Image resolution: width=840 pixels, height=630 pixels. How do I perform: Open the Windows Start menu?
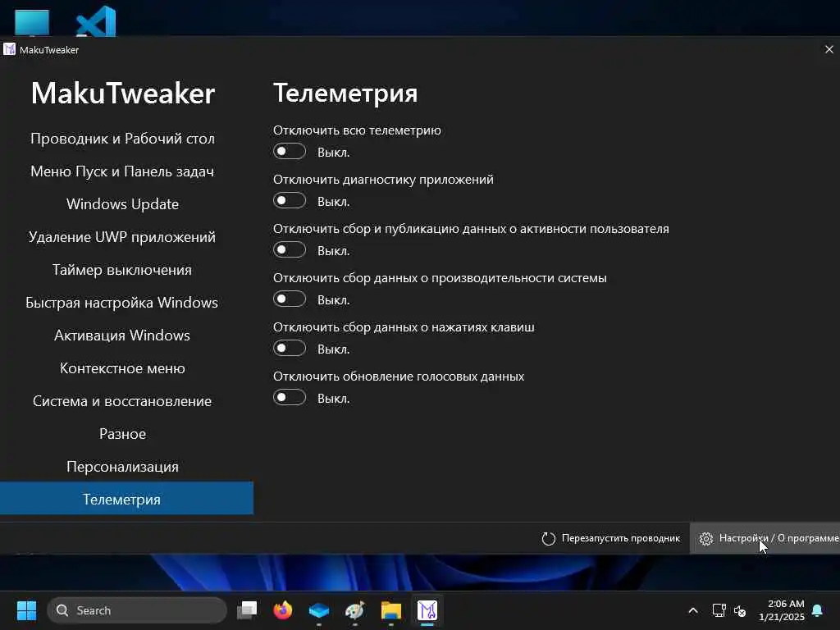pos(26,610)
